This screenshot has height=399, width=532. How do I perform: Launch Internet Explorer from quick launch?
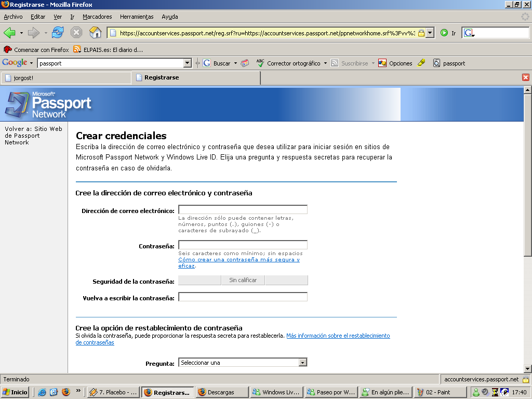[42, 392]
